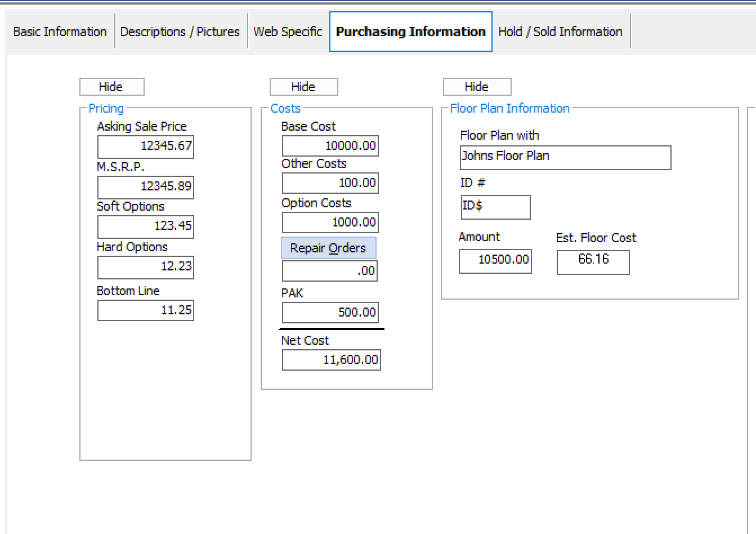Image resolution: width=756 pixels, height=534 pixels.
Task: Open Repair Orders
Action: click(329, 248)
